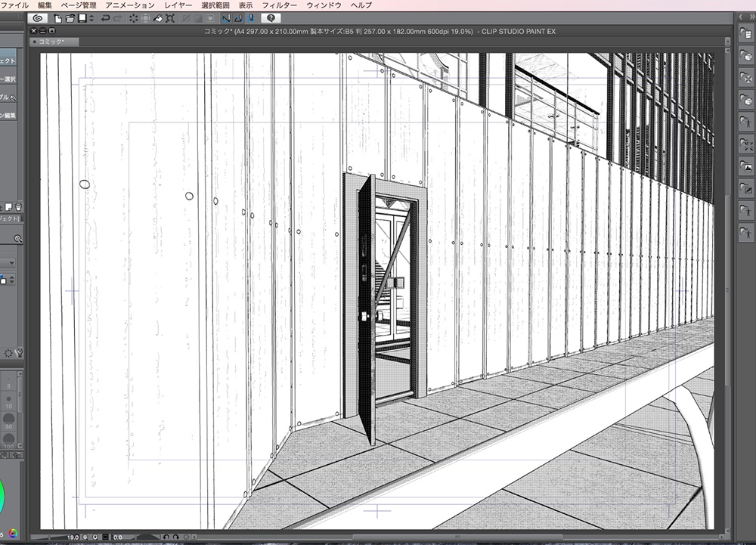Toggle Snap to Grid
This screenshot has width=756, height=545.
pos(250,18)
